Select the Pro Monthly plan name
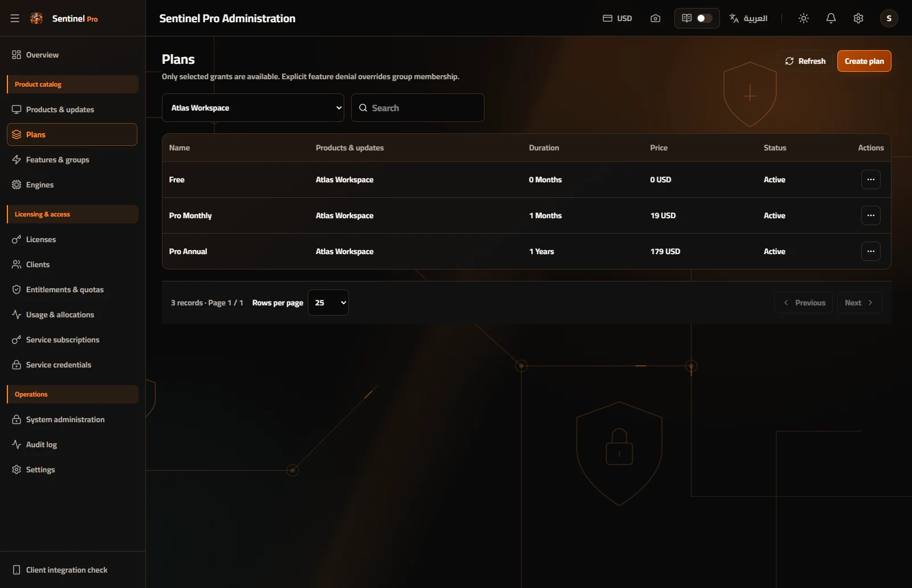912x588 pixels. coord(190,215)
